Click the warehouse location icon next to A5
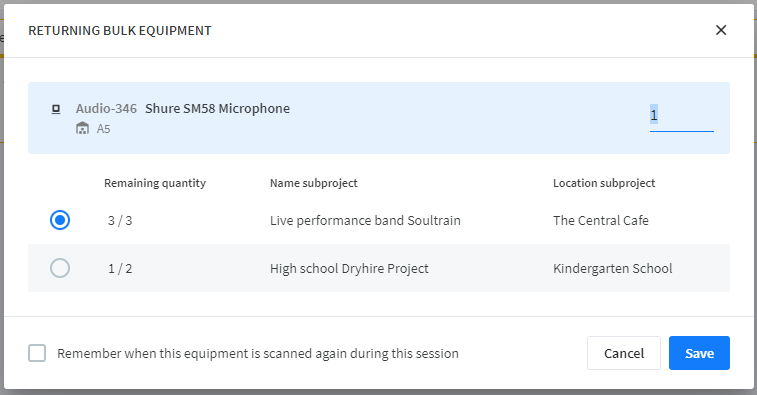Viewport: 757px width, 395px height. click(83, 128)
